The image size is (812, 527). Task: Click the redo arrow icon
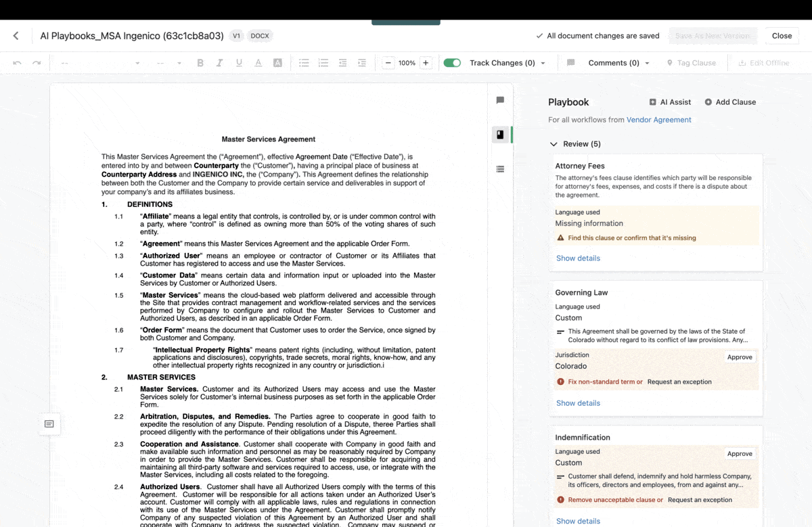(x=37, y=63)
